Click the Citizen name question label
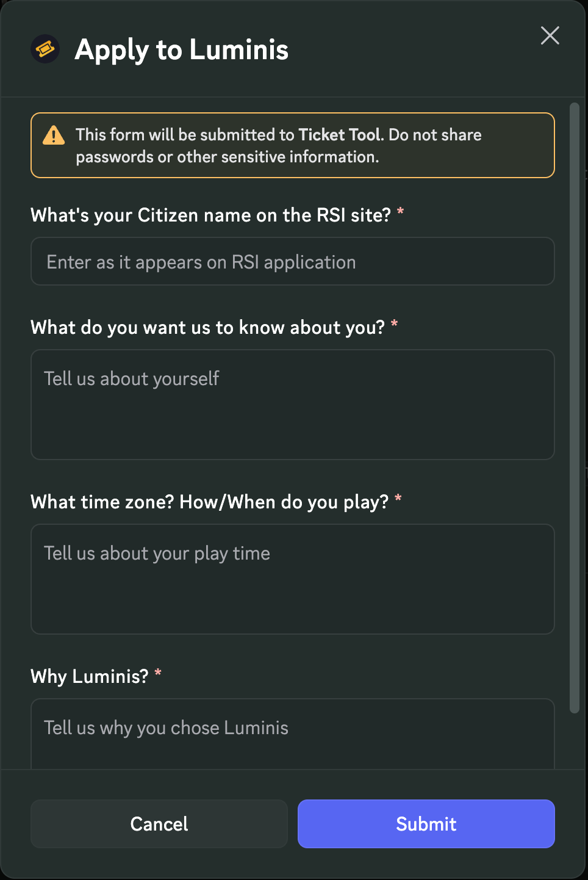The height and width of the screenshot is (880, 588). coord(210,215)
